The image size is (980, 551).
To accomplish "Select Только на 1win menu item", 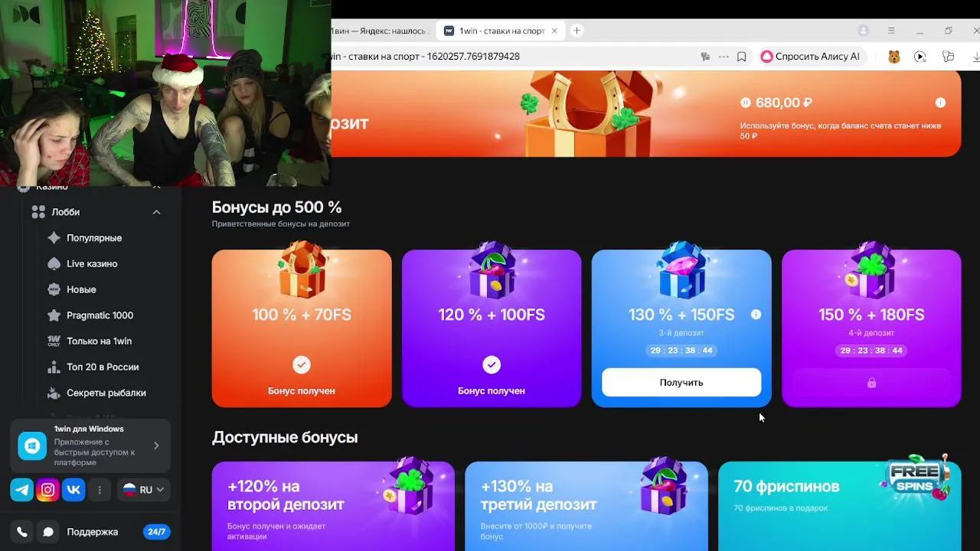I will click(99, 341).
